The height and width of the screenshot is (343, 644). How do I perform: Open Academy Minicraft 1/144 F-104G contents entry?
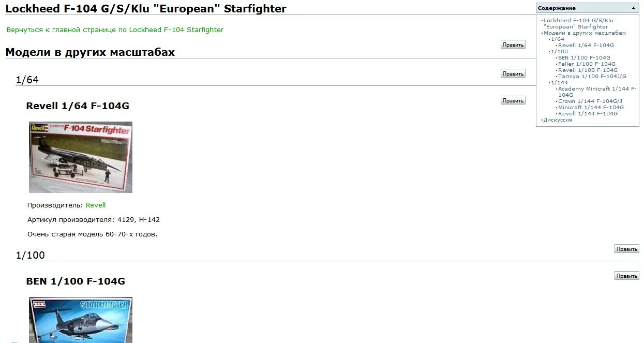click(x=596, y=89)
